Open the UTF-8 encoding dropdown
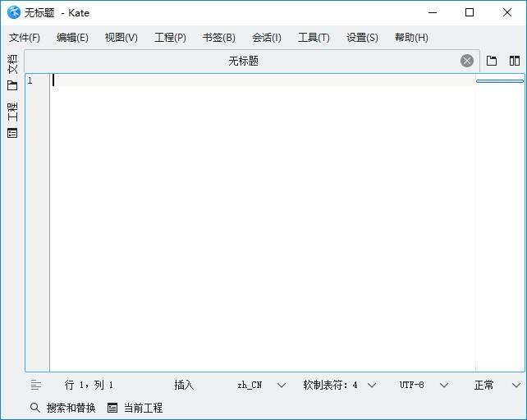This screenshot has height=420, width=527. pyautogui.click(x=424, y=385)
